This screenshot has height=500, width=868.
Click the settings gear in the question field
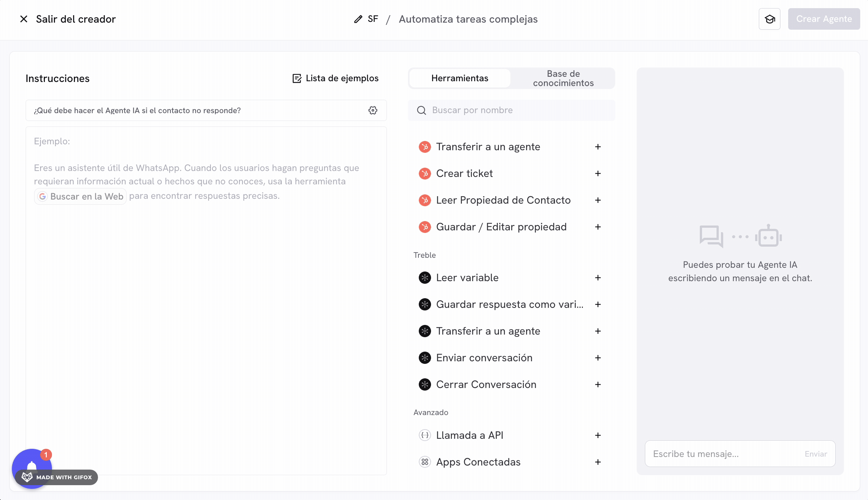click(373, 110)
